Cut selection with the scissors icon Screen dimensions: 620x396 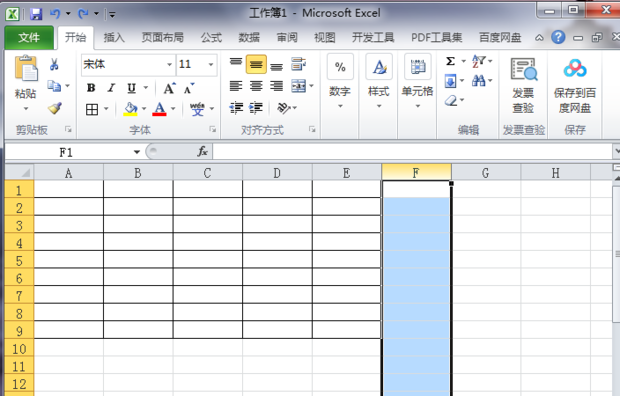54,64
